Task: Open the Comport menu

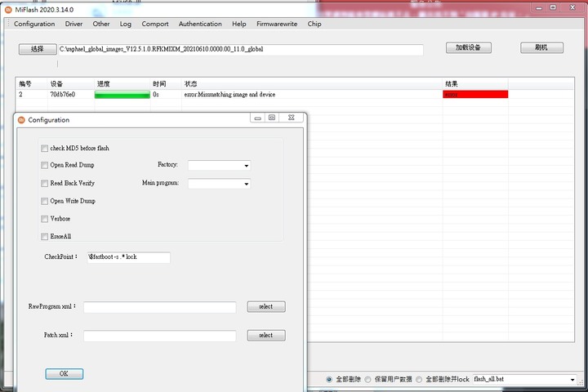Action: (x=155, y=24)
